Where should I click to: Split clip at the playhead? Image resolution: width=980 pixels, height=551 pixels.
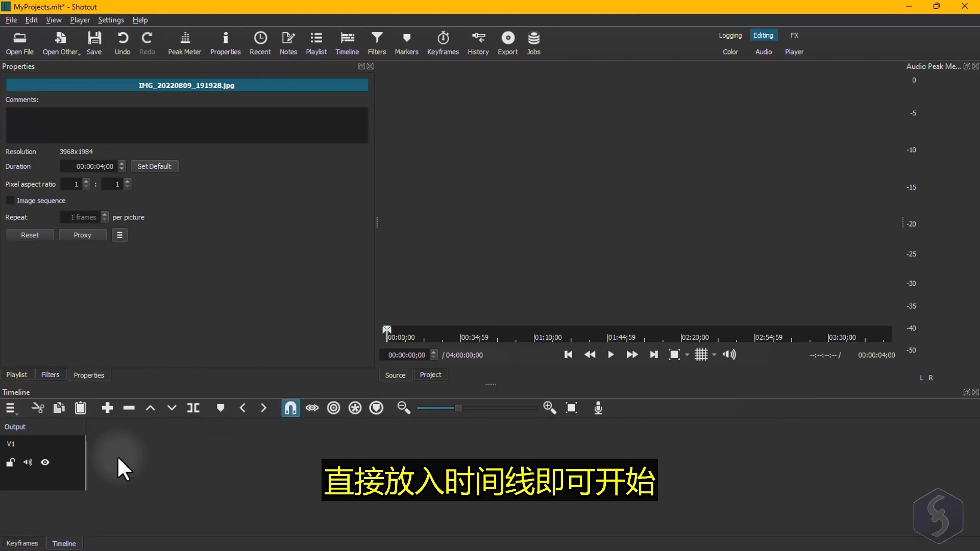pyautogui.click(x=193, y=408)
